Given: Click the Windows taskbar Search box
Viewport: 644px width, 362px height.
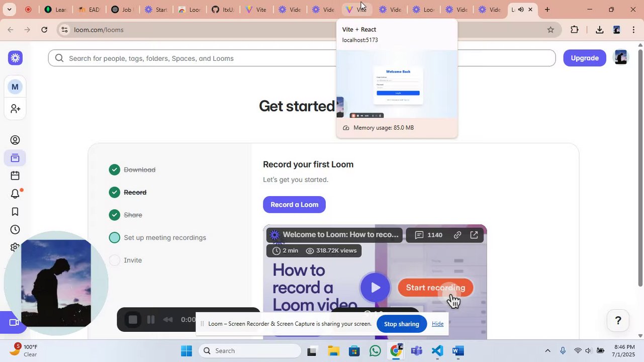Looking at the screenshot, I should pos(249,350).
